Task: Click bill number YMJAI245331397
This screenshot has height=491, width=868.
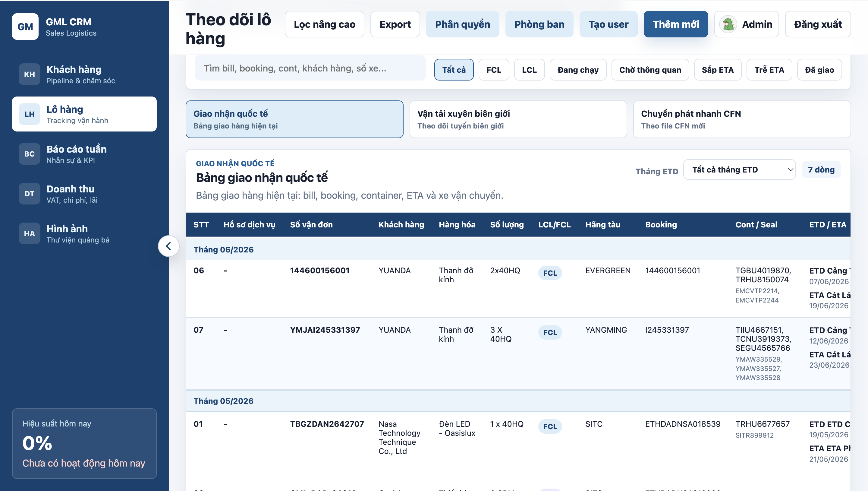Action: [x=325, y=330]
